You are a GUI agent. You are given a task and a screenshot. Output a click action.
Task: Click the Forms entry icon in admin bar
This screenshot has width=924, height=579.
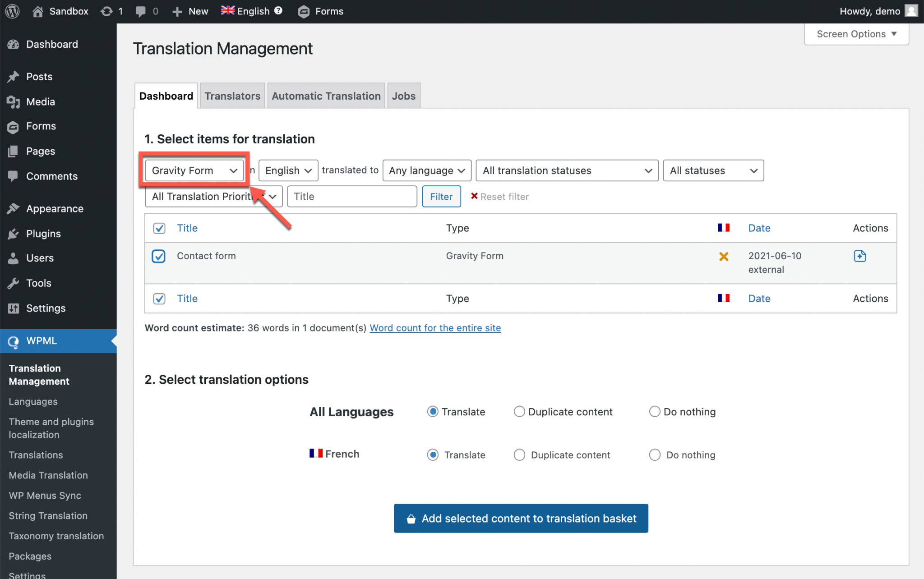[x=304, y=11]
